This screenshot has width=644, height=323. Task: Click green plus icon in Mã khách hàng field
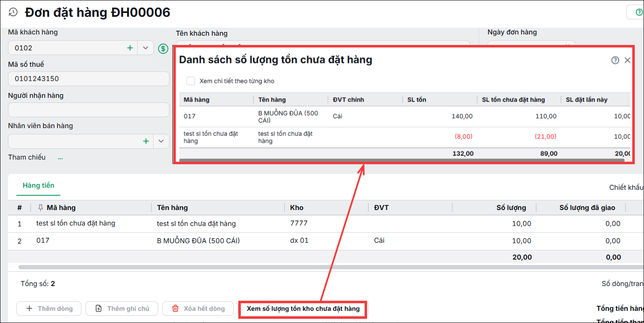click(x=130, y=48)
